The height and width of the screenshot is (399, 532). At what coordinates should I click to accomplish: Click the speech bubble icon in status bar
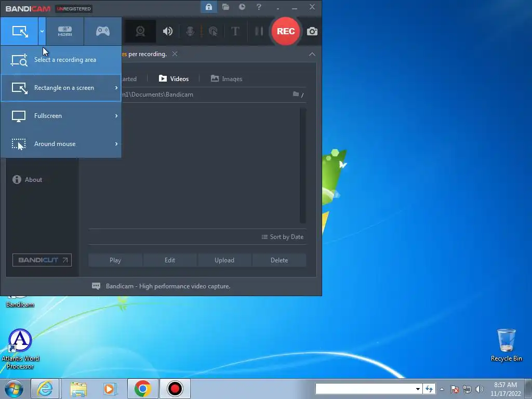tap(96, 286)
